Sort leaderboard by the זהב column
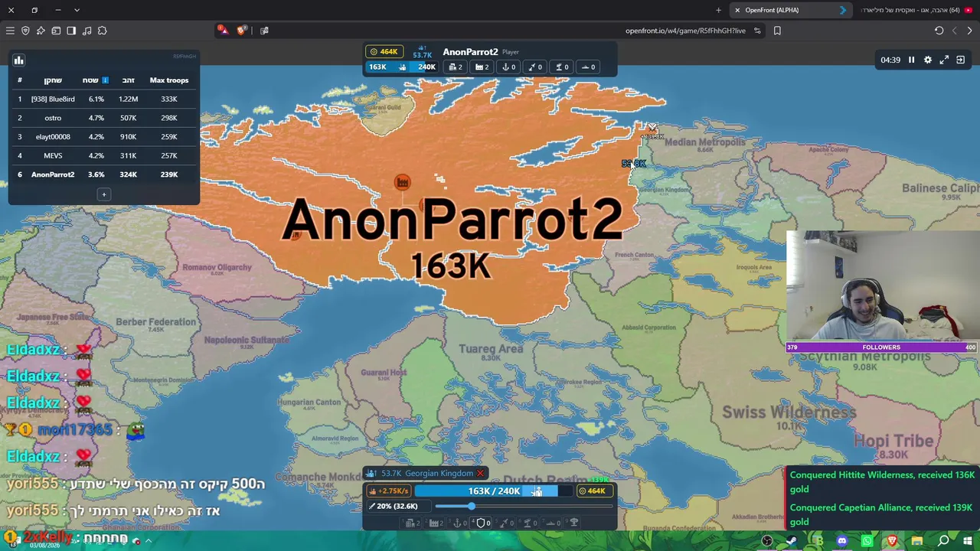 [128, 80]
